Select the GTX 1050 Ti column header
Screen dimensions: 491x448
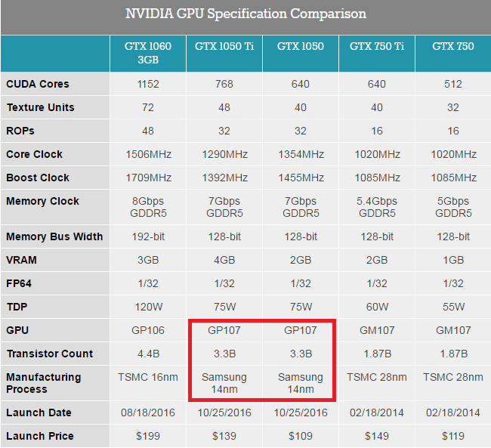coord(224,47)
